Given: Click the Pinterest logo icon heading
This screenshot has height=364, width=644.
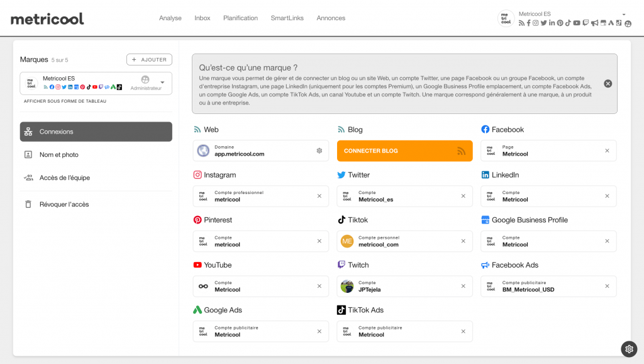Looking at the screenshot, I should pyautogui.click(x=197, y=220).
